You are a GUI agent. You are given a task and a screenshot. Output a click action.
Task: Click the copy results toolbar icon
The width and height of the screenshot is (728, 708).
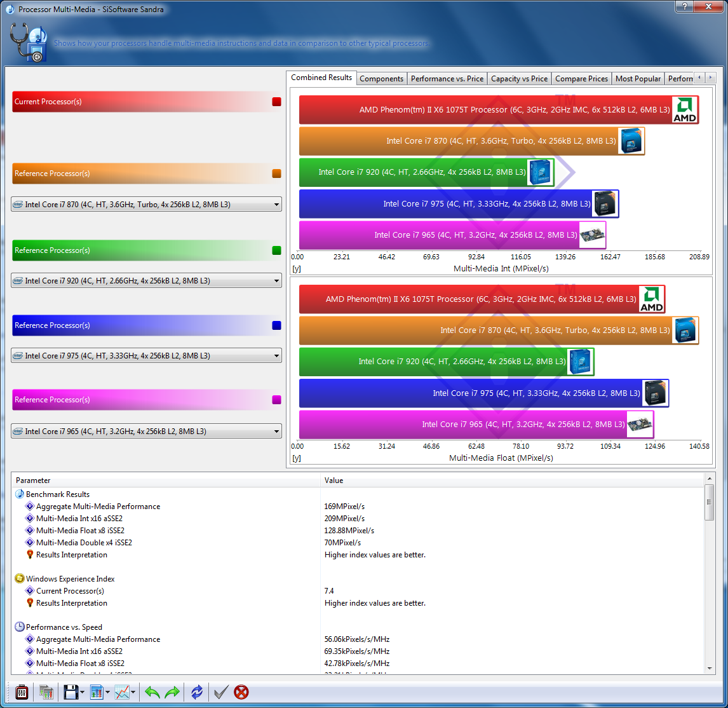[x=46, y=692]
